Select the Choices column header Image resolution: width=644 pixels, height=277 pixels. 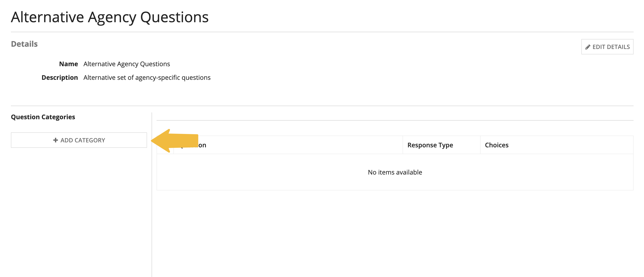497,145
